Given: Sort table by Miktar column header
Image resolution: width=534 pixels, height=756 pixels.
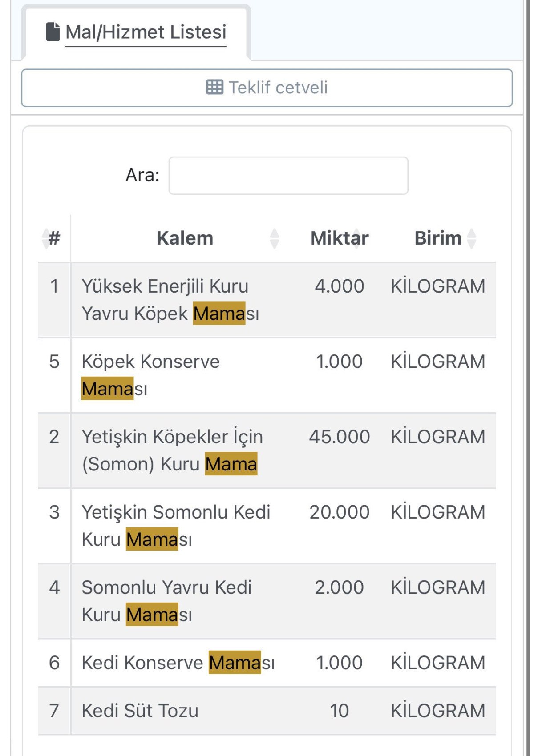Looking at the screenshot, I should click(x=339, y=238).
